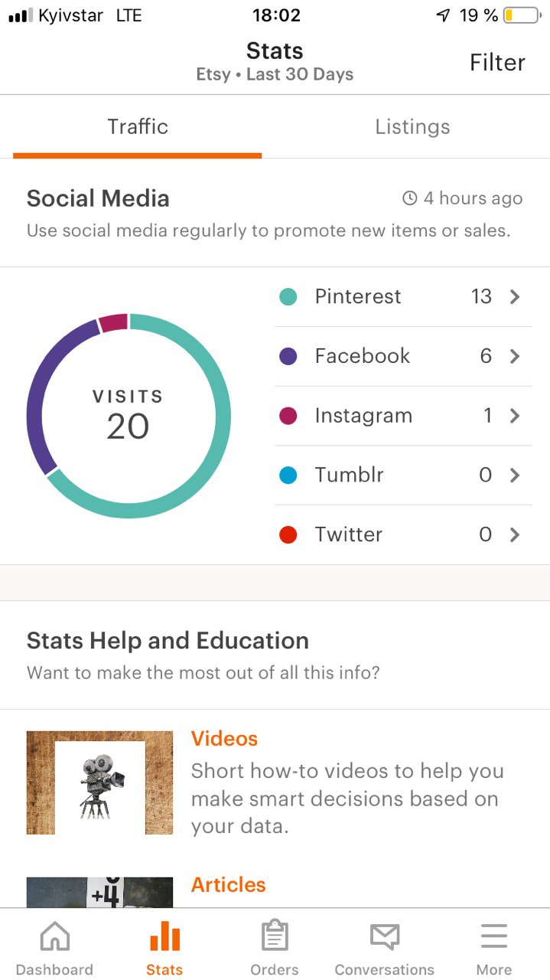Image resolution: width=550 pixels, height=980 pixels.
Task: Expand Facebook visits chevron
Action: click(515, 356)
